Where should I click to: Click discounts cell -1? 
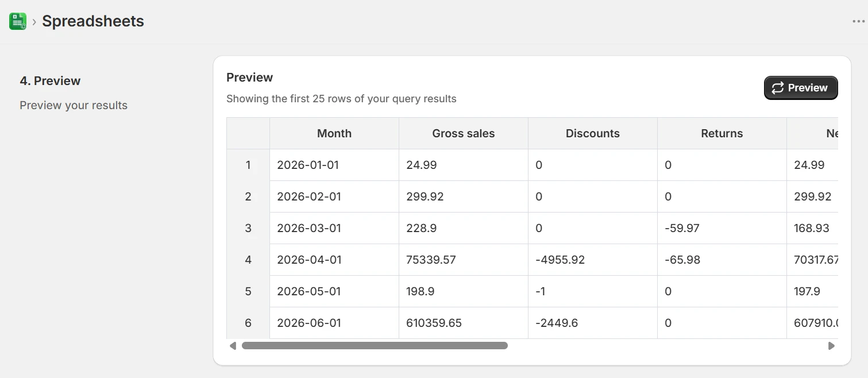(593, 291)
